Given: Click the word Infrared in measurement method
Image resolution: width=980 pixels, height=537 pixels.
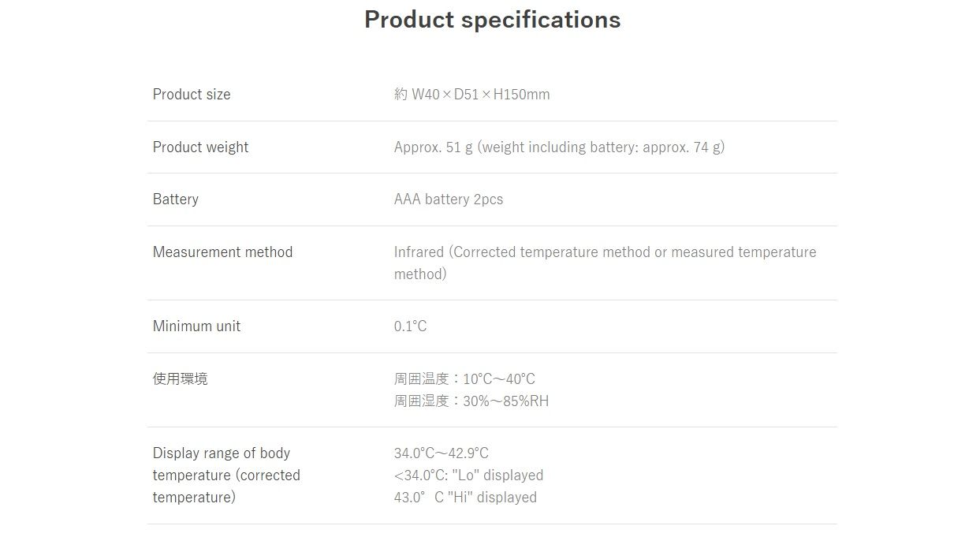Looking at the screenshot, I should click(x=419, y=252).
